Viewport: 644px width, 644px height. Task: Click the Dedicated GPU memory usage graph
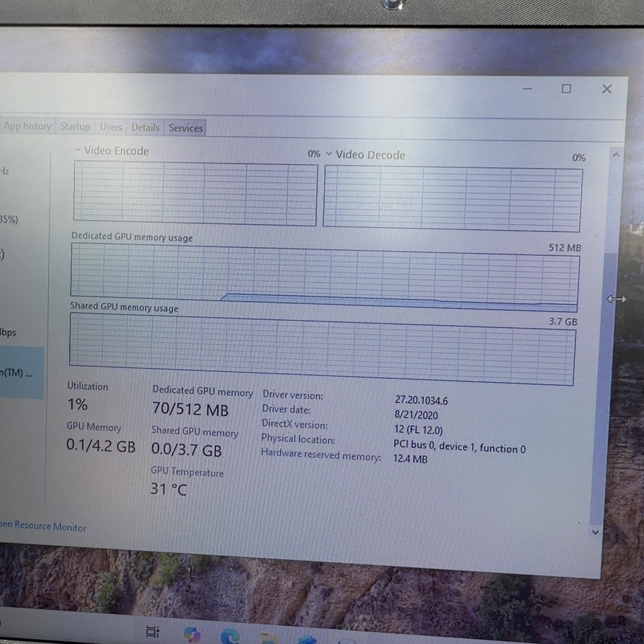coord(325,277)
